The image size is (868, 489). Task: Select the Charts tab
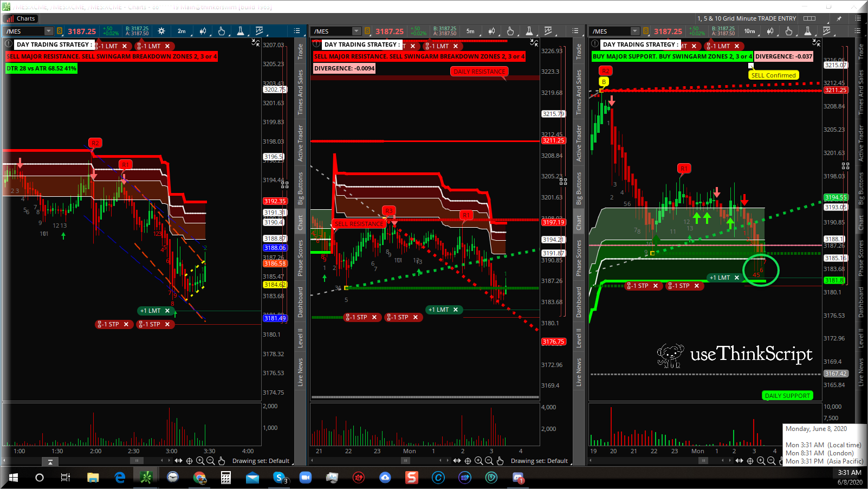click(x=21, y=18)
